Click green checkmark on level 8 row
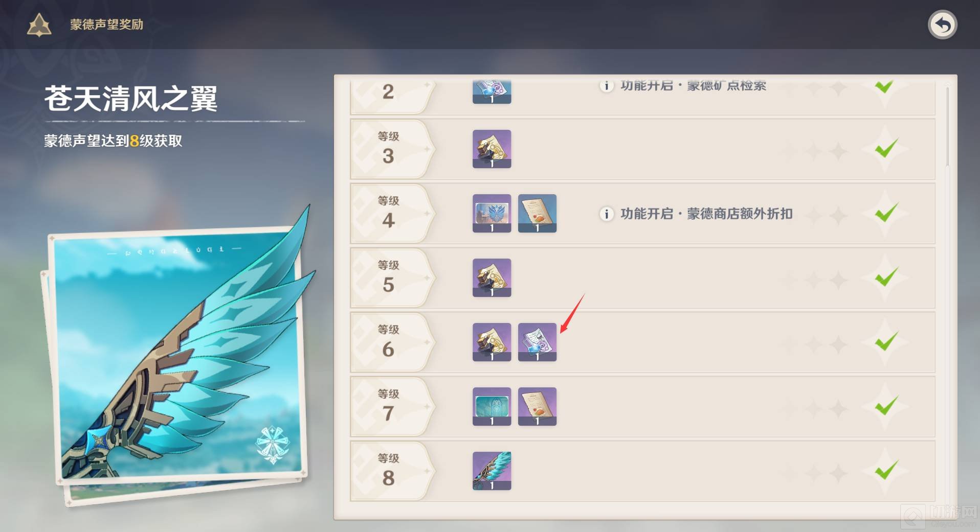This screenshot has width=980, height=532. [886, 470]
